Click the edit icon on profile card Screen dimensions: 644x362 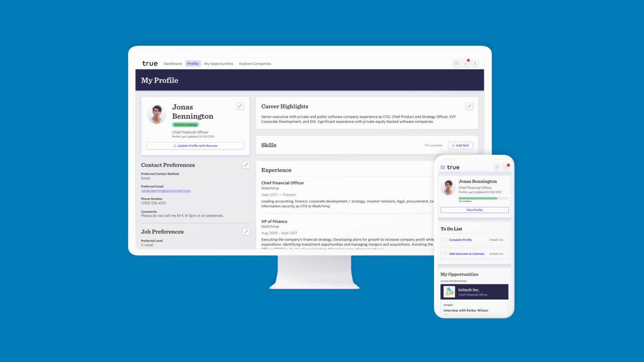point(240,106)
